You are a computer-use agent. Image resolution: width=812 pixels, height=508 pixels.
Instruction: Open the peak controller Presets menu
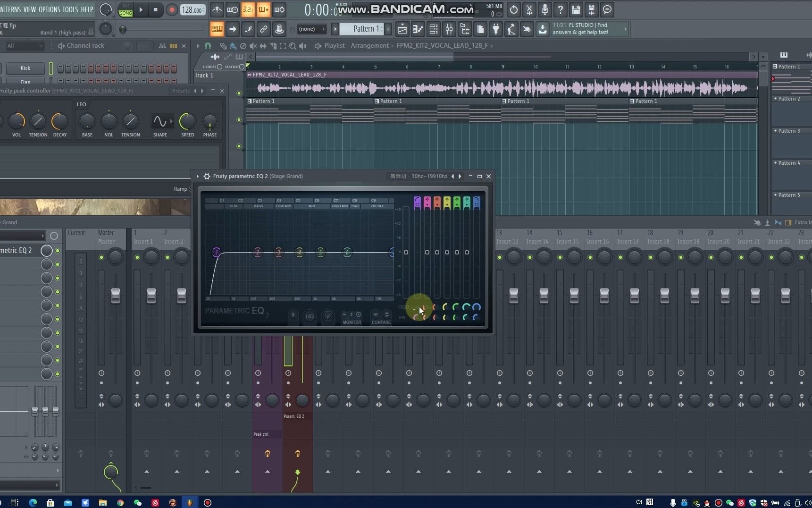[181, 91]
